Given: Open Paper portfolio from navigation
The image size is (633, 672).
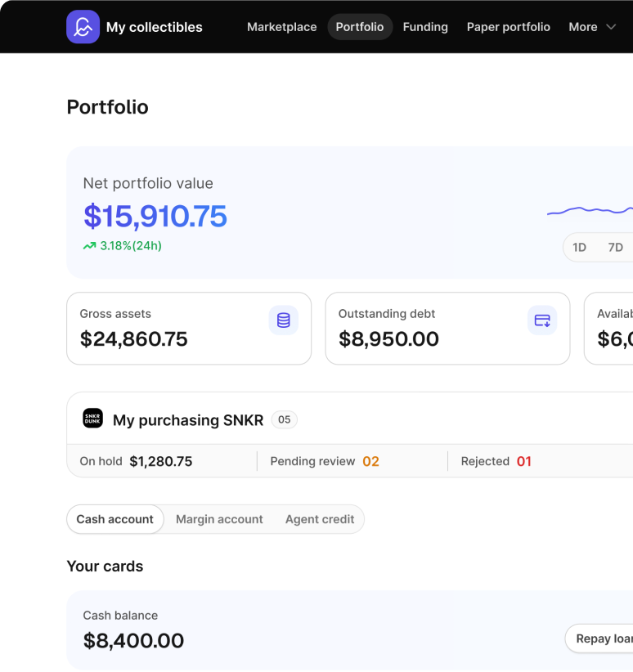Looking at the screenshot, I should (508, 27).
